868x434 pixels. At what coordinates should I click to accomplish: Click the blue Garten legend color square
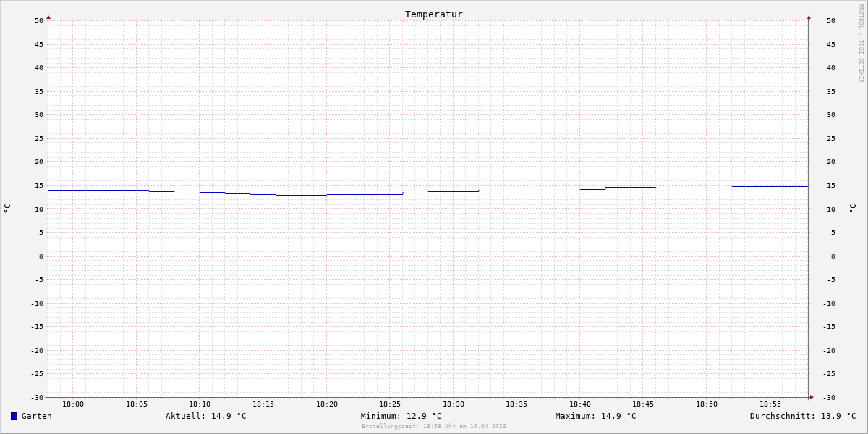[14, 416]
